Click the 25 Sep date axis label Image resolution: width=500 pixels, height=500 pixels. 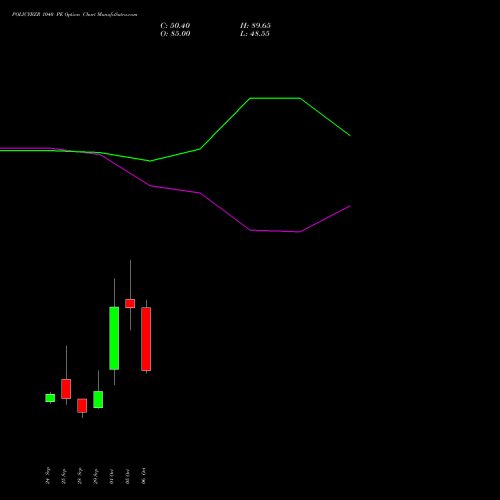click(64, 476)
